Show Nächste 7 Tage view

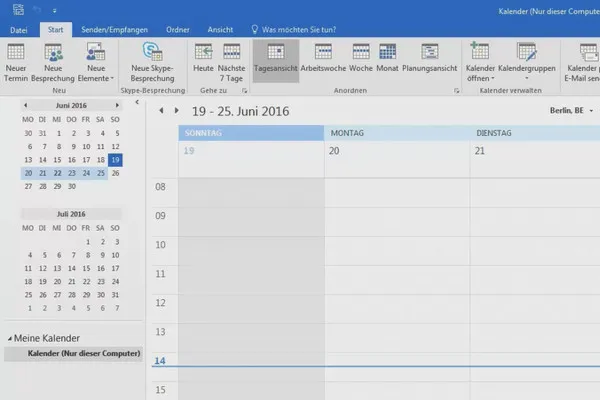pos(231,62)
